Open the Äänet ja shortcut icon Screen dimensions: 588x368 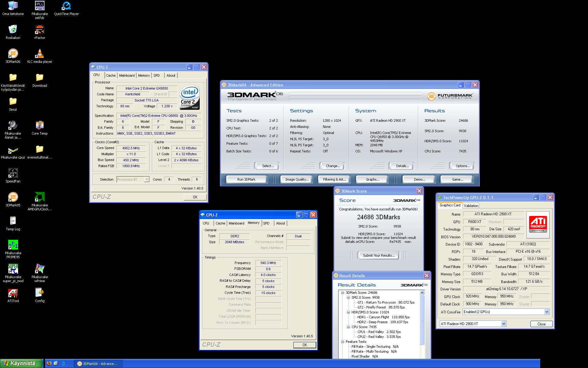tap(13, 130)
